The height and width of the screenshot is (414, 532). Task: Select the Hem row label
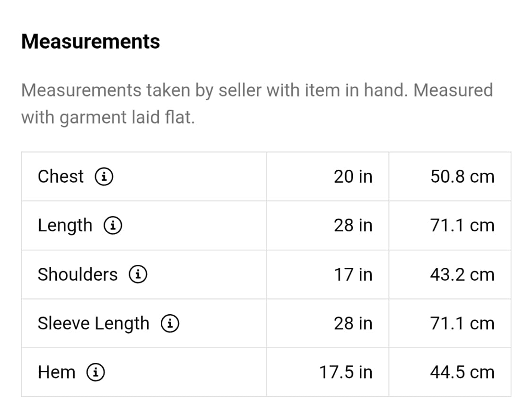pos(56,372)
